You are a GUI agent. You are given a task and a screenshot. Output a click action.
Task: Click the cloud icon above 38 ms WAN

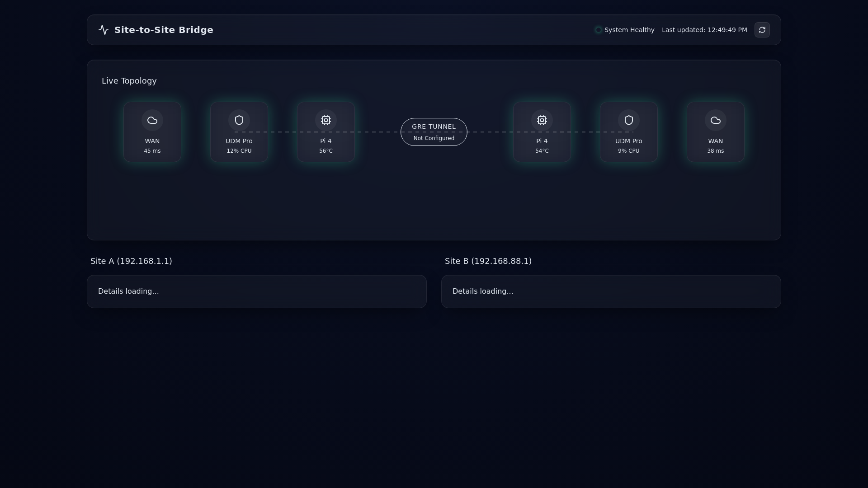[716, 120]
